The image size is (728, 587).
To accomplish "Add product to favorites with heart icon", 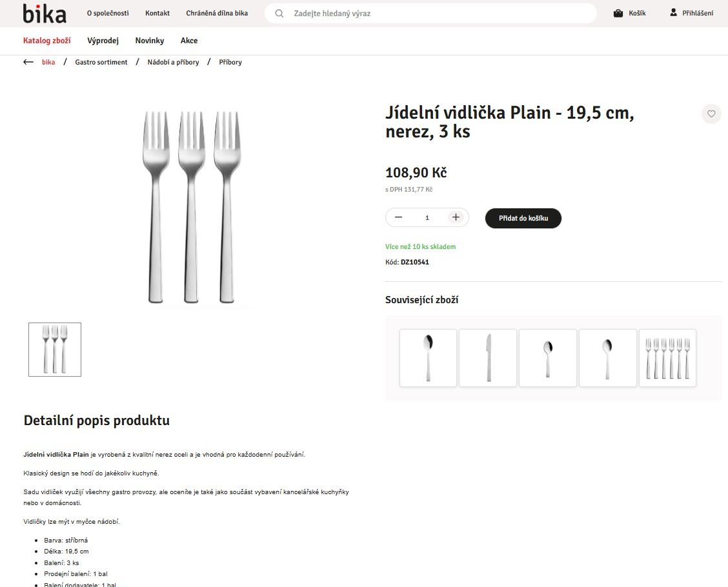I will tap(711, 114).
